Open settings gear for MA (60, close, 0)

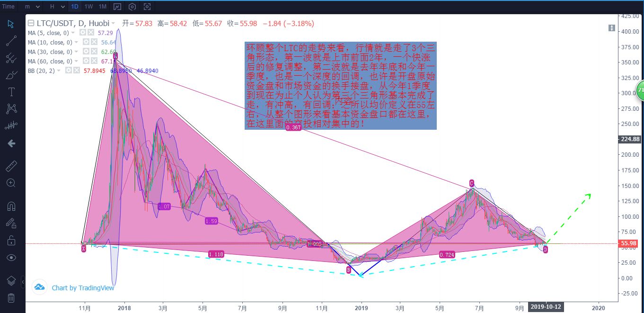click(86, 61)
